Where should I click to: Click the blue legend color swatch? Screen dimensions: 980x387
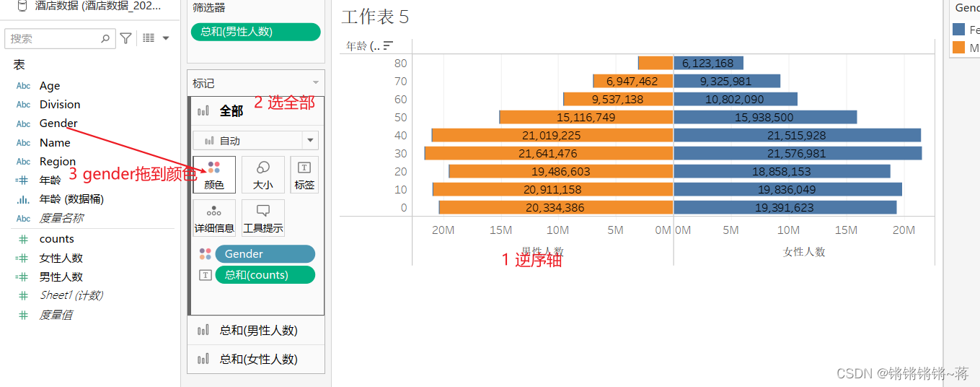point(958,30)
